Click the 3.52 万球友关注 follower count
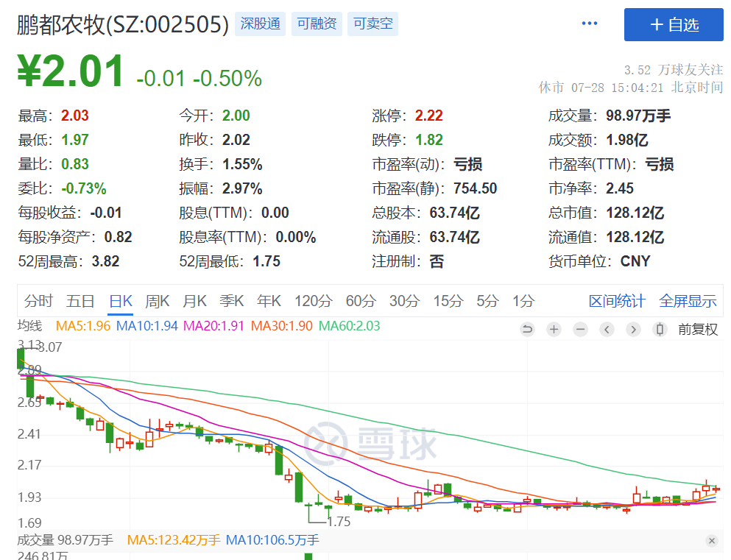This screenshot has width=731, height=560. (x=674, y=70)
